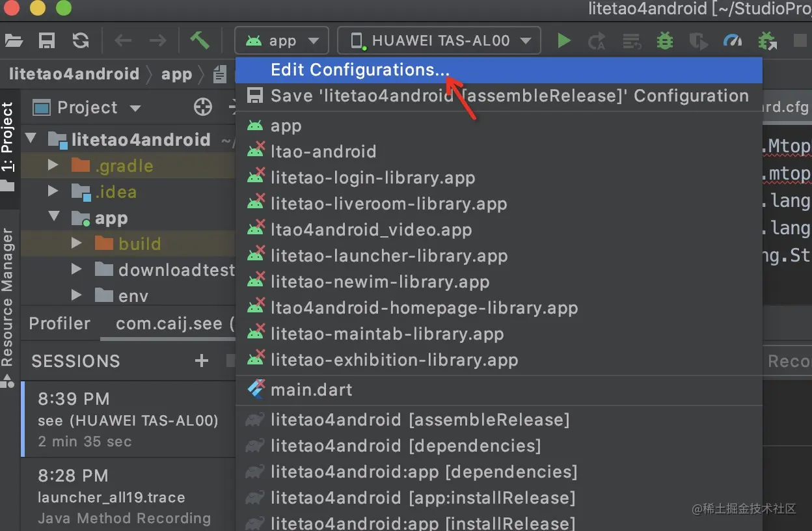The width and height of the screenshot is (812, 531).
Task: Expand the env folder
Action: pos(77,295)
